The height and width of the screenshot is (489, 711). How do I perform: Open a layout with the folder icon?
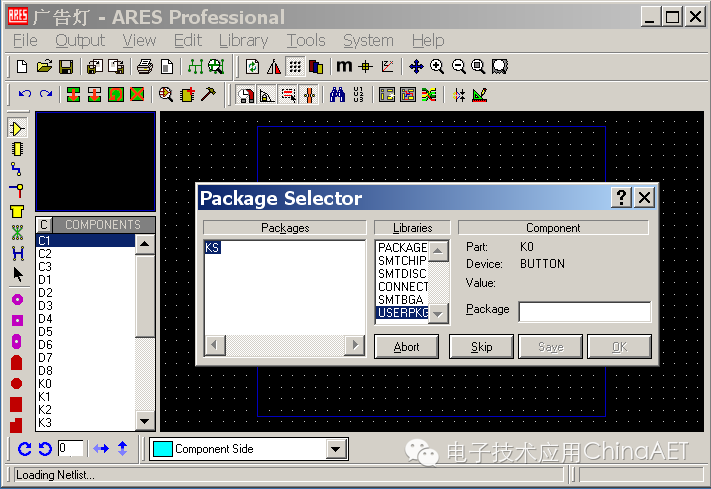coord(44,67)
